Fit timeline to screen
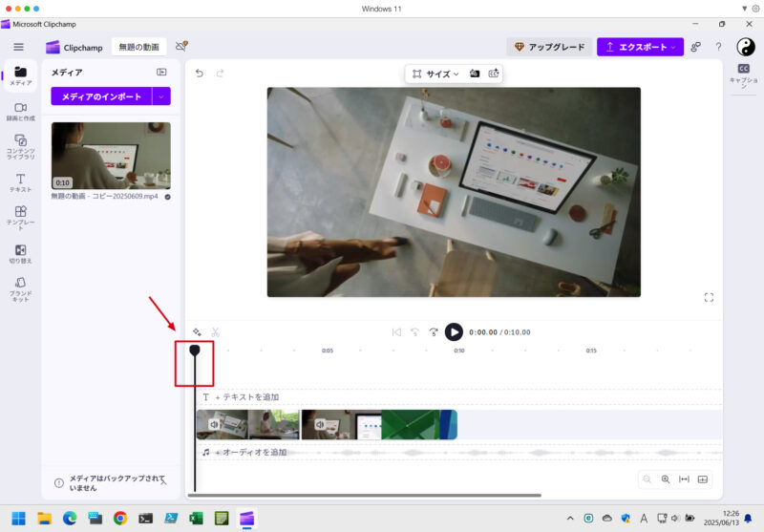The image size is (764, 532). [684, 479]
